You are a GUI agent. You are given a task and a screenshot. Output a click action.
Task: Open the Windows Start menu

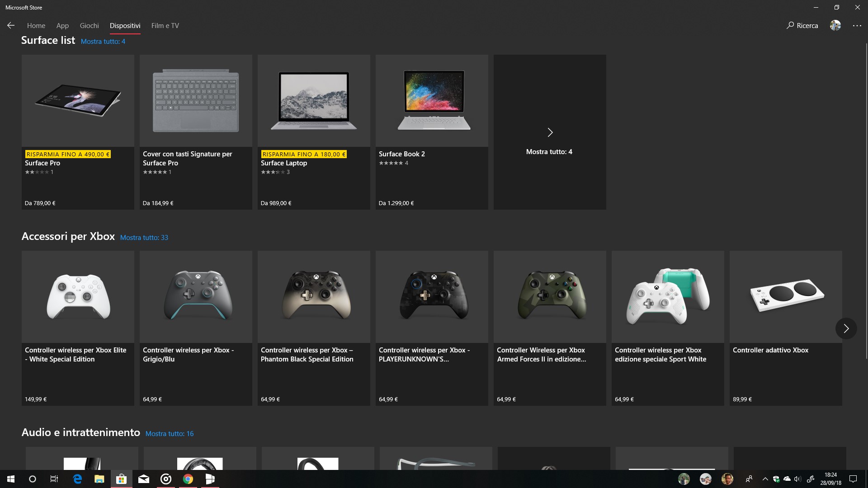11,479
